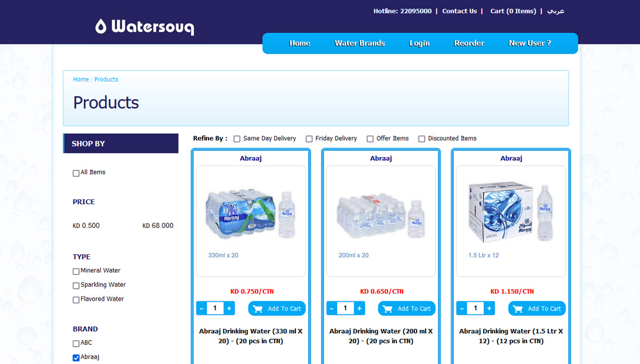Open the Water Brands menu
Screen dimensions: 640x364
[359, 43]
